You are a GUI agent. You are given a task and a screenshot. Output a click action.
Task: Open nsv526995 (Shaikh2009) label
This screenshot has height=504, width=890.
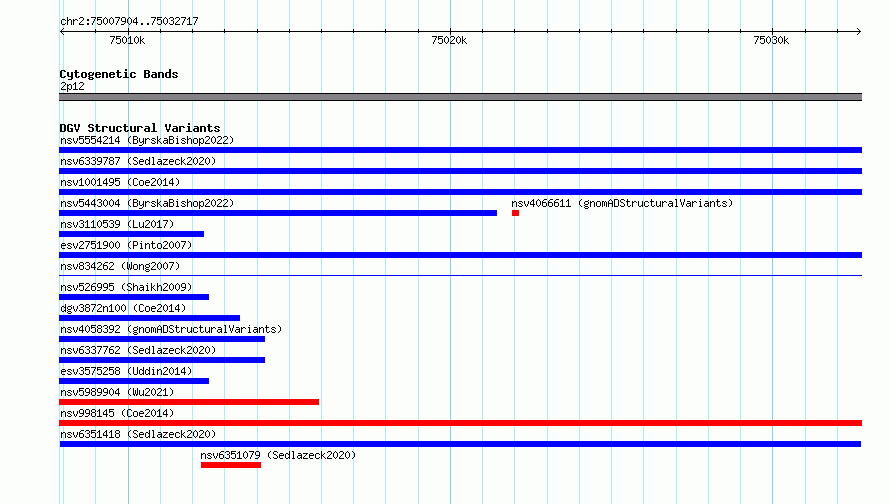coord(126,287)
